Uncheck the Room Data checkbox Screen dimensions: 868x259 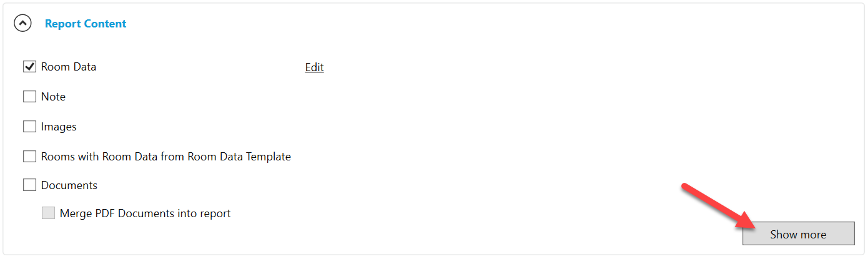(29, 67)
